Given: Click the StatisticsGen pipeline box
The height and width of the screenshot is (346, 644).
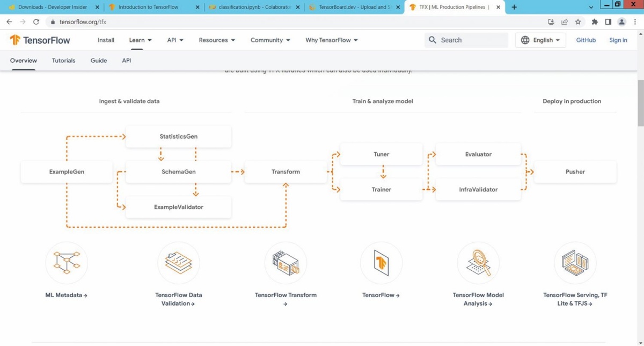Looking at the screenshot, I should (179, 136).
